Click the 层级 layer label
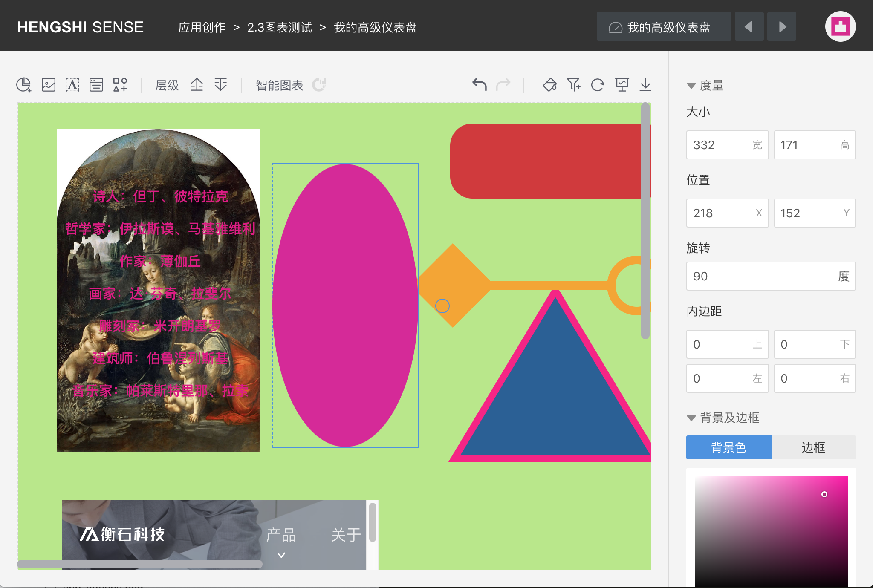The height and width of the screenshot is (588, 873). coord(167,85)
